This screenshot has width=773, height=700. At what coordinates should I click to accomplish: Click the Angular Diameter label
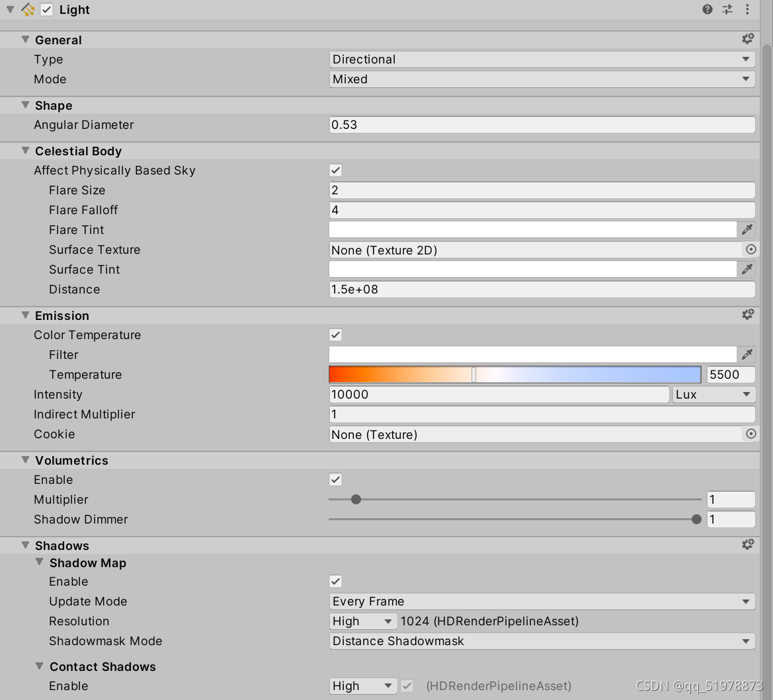pos(84,125)
